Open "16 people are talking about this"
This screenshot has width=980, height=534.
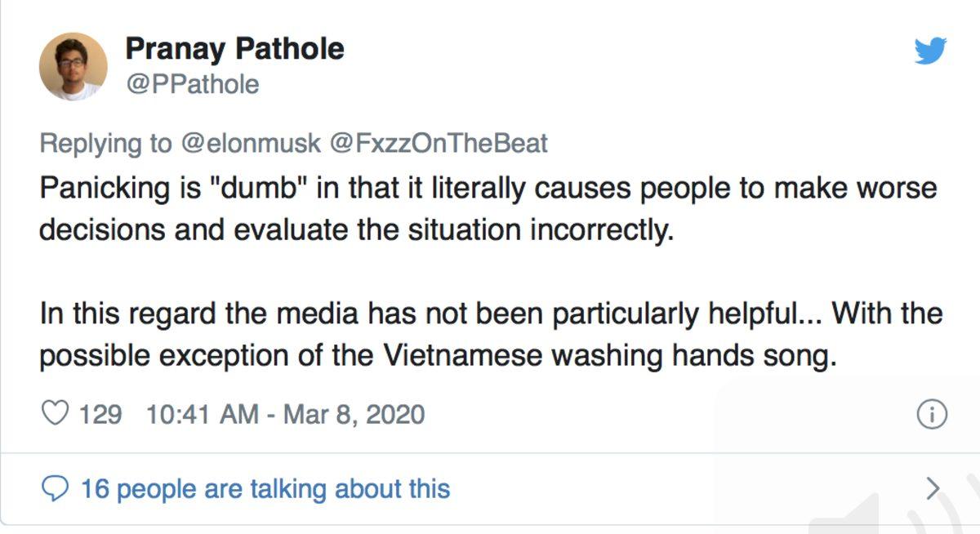pyautogui.click(x=265, y=488)
